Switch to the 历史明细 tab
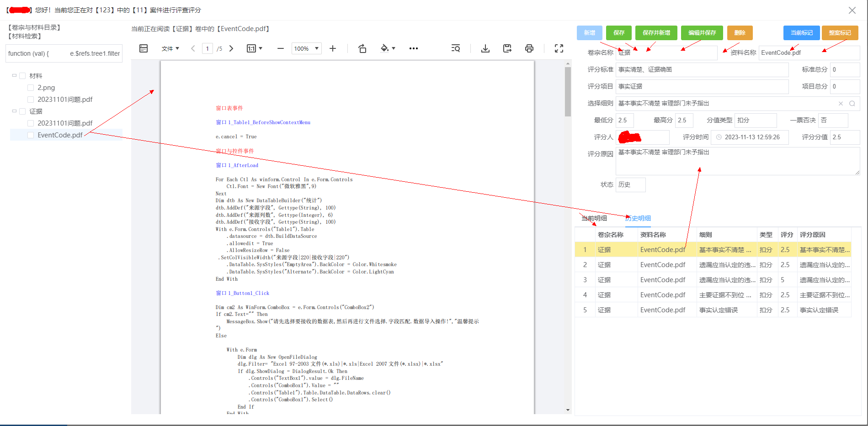Image resolution: width=868 pixels, height=426 pixels. pyautogui.click(x=638, y=218)
